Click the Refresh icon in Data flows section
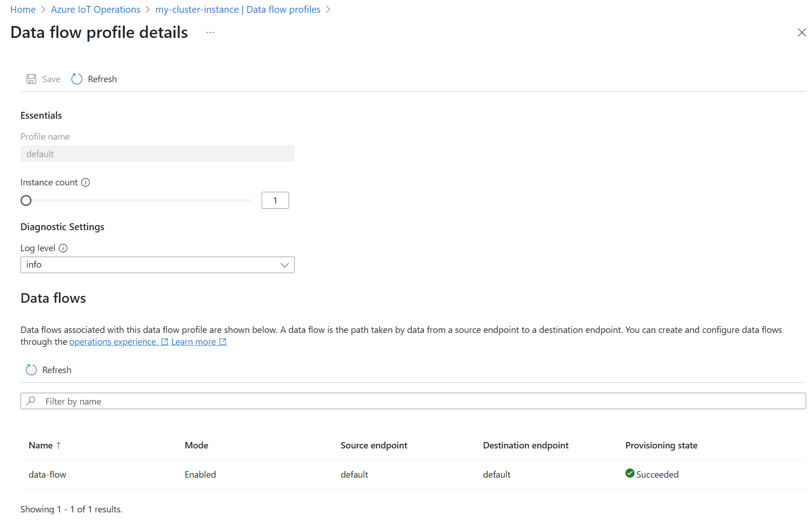812x532 pixels. (x=31, y=370)
